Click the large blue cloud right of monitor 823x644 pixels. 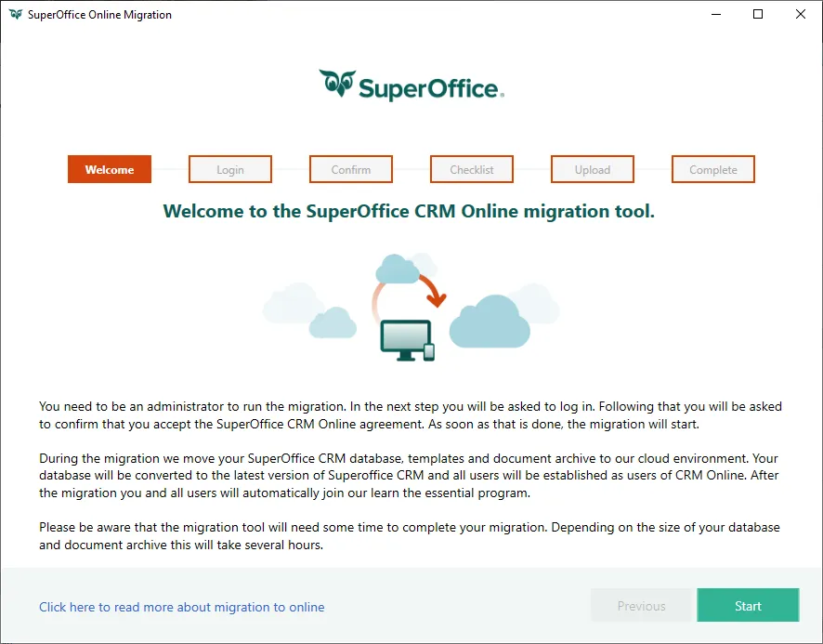(490, 321)
